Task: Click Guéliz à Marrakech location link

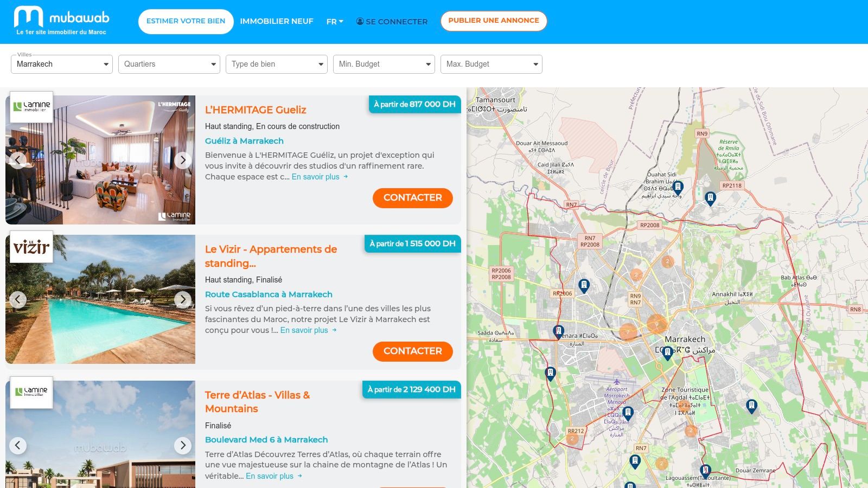Action: [244, 141]
